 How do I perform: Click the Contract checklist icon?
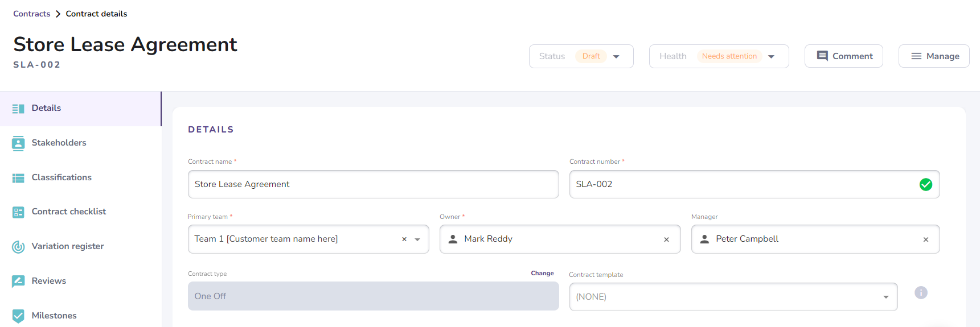(18, 212)
